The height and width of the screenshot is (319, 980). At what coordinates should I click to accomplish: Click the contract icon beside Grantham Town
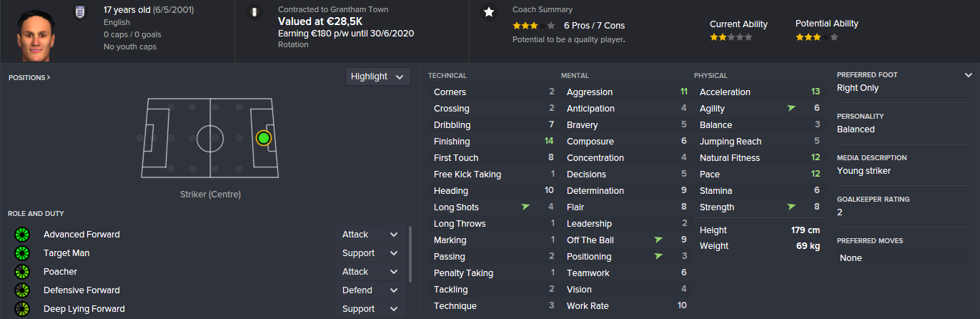(253, 13)
